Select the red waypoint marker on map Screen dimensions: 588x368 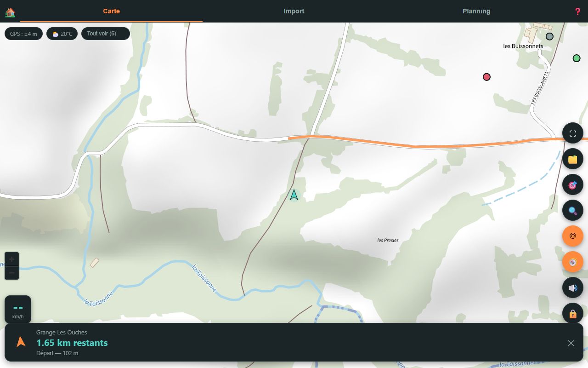(486, 77)
